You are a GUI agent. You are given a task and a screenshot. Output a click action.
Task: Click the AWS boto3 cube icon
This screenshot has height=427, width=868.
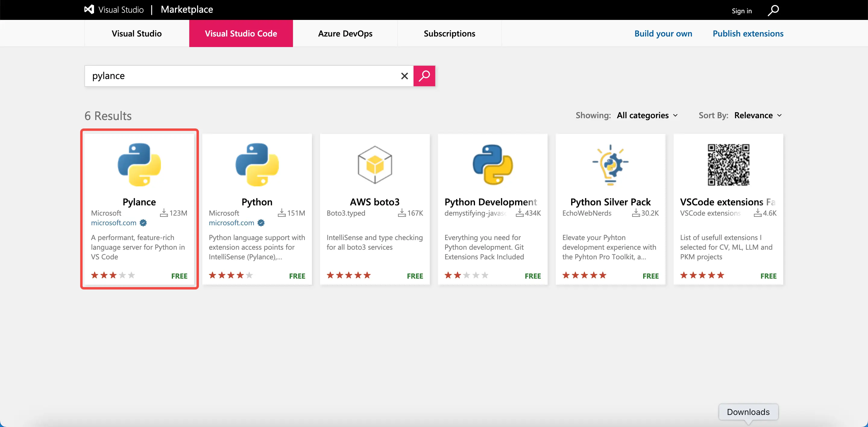tap(375, 164)
